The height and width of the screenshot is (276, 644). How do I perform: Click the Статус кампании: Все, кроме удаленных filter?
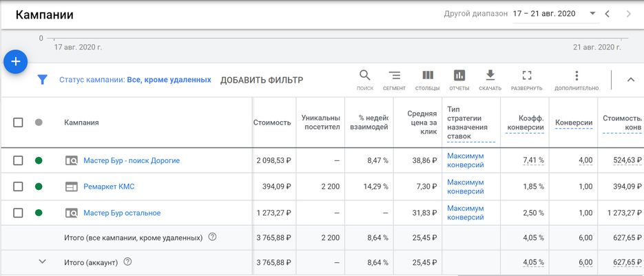coord(135,80)
